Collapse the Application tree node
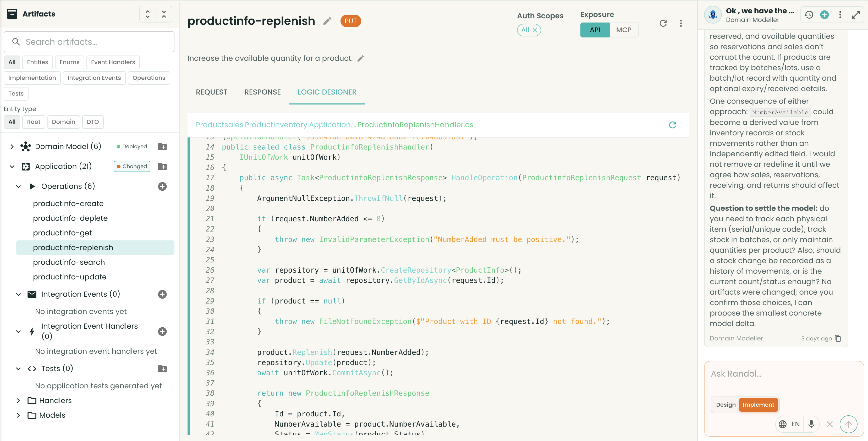The width and height of the screenshot is (868, 441). (x=12, y=167)
